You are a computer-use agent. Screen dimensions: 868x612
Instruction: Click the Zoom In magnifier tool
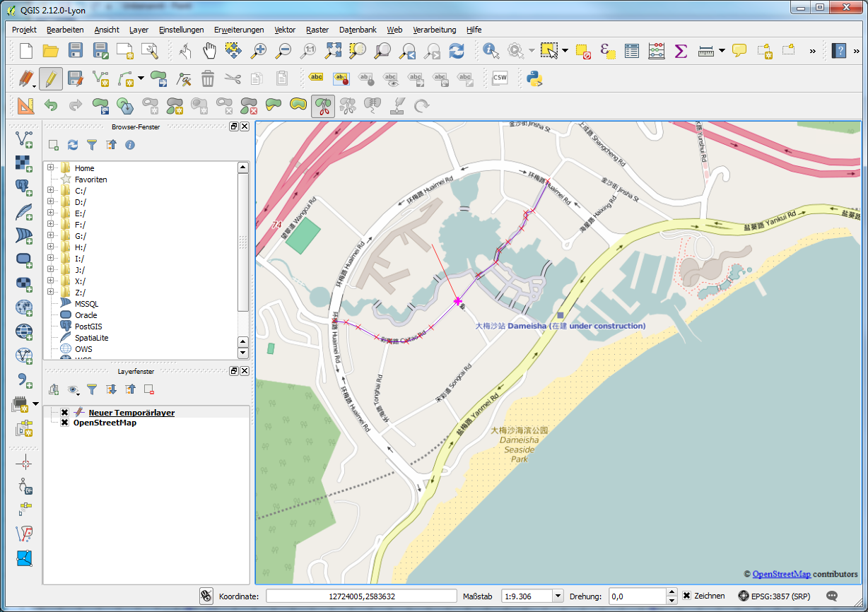[x=259, y=50]
